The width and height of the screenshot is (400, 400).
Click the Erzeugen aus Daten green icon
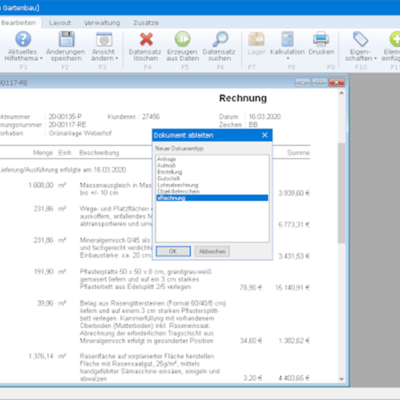tap(183, 39)
